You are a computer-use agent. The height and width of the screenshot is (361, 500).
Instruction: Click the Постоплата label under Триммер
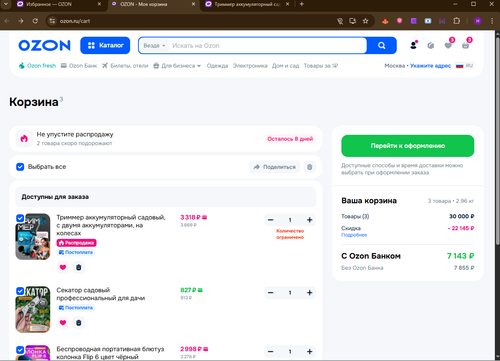[76, 252]
